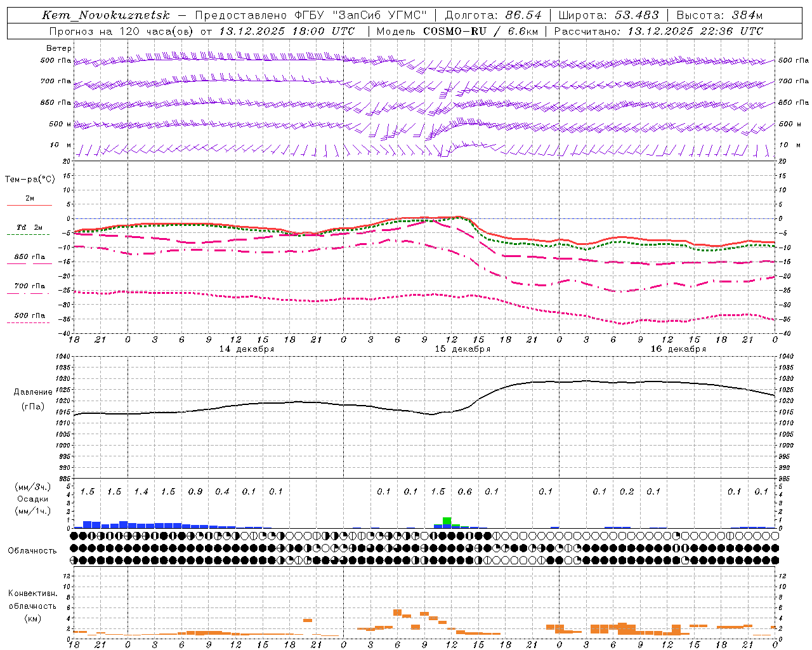
Task: Select the 'Td 2м' dew point legend entry
Action: pos(29,227)
